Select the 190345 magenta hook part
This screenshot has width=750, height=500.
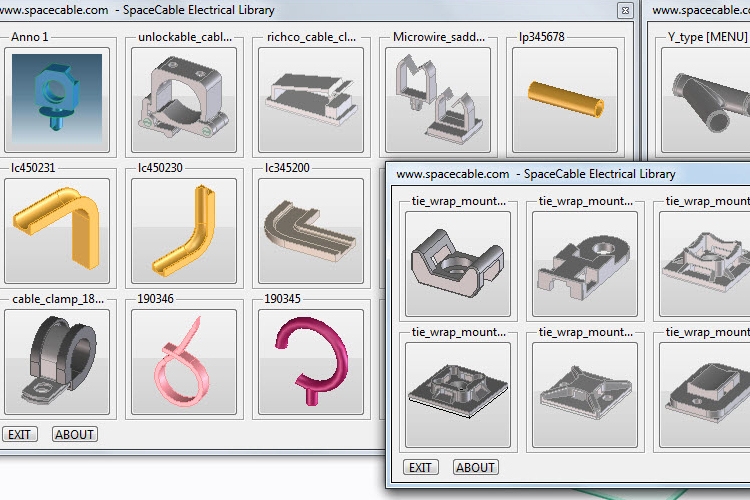click(311, 362)
